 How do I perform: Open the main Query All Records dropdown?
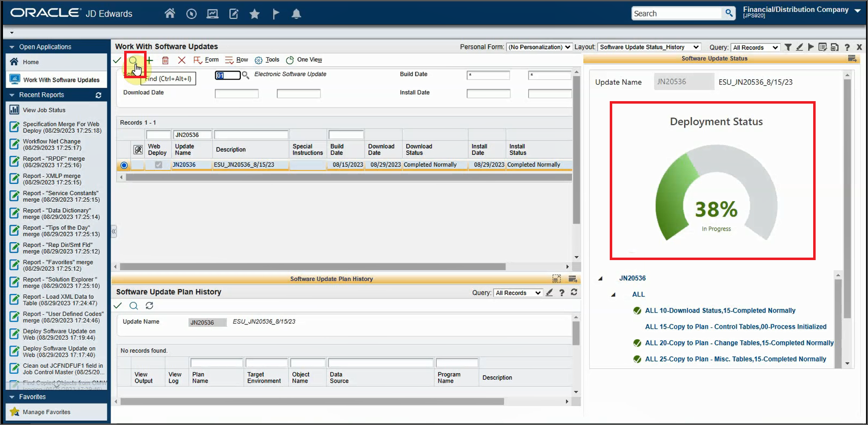tap(755, 47)
